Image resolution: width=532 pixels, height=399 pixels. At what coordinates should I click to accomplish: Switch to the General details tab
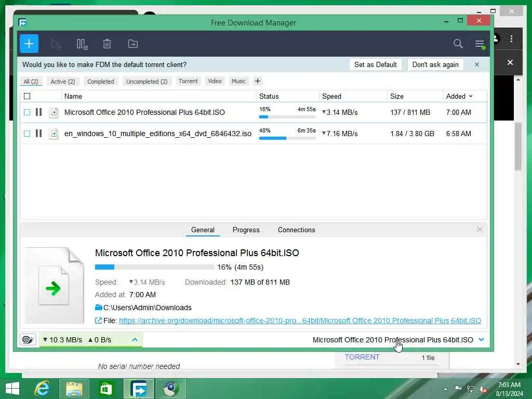[x=203, y=230]
